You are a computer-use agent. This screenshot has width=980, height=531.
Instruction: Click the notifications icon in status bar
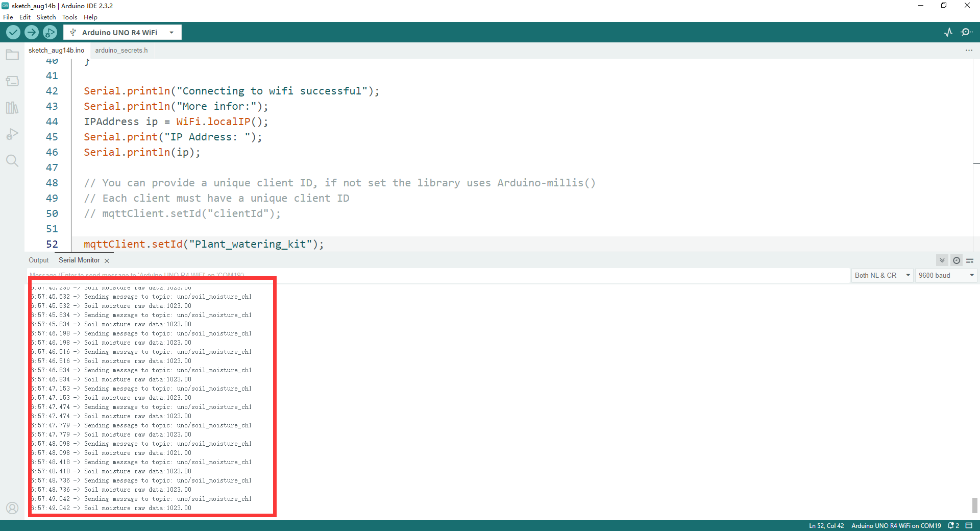click(x=953, y=525)
